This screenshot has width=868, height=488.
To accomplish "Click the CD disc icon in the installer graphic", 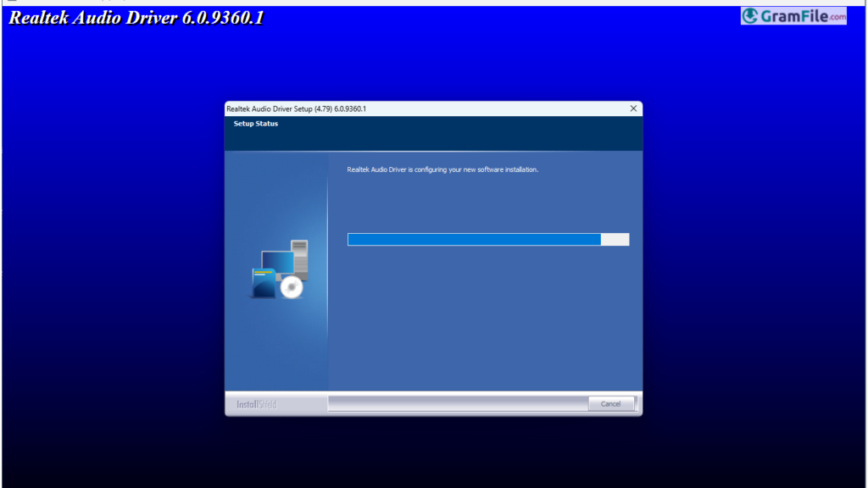I will pos(292,288).
